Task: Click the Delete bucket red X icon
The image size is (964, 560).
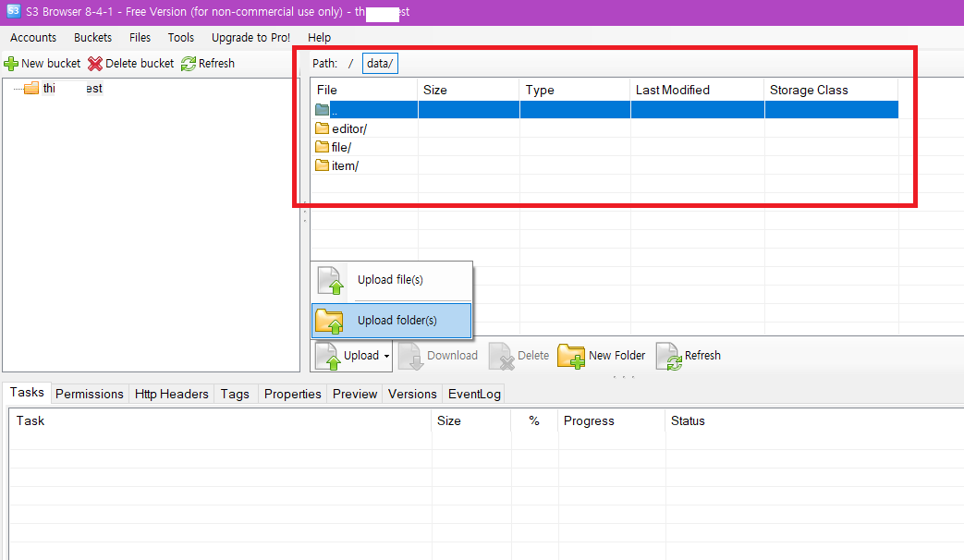Action: pos(95,64)
